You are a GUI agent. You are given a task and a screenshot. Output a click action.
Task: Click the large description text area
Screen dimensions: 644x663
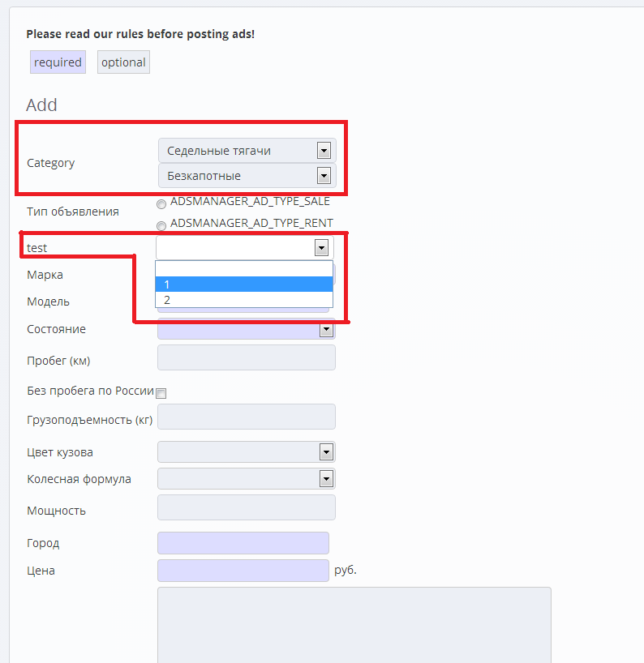click(x=354, y=624)
